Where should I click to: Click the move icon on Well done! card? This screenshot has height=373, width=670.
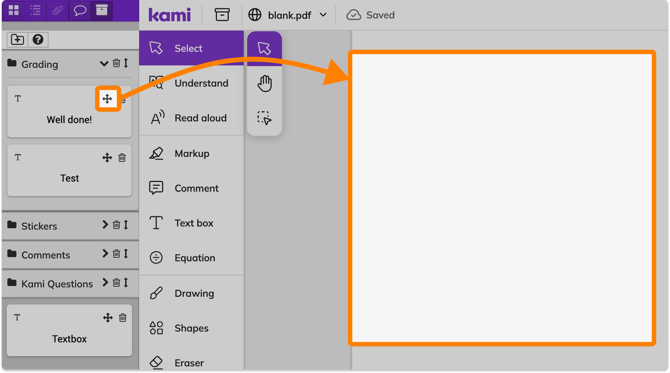pos(107,99)
